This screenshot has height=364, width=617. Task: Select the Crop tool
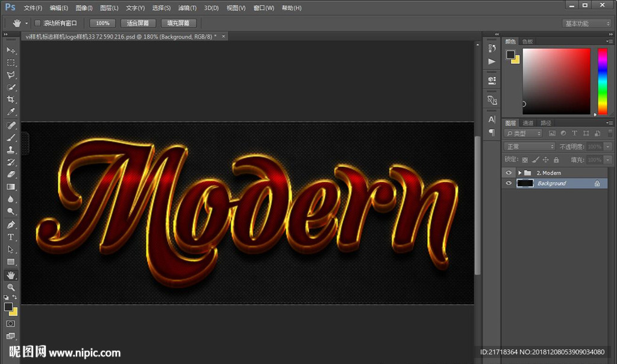click(x=11, y=100)
